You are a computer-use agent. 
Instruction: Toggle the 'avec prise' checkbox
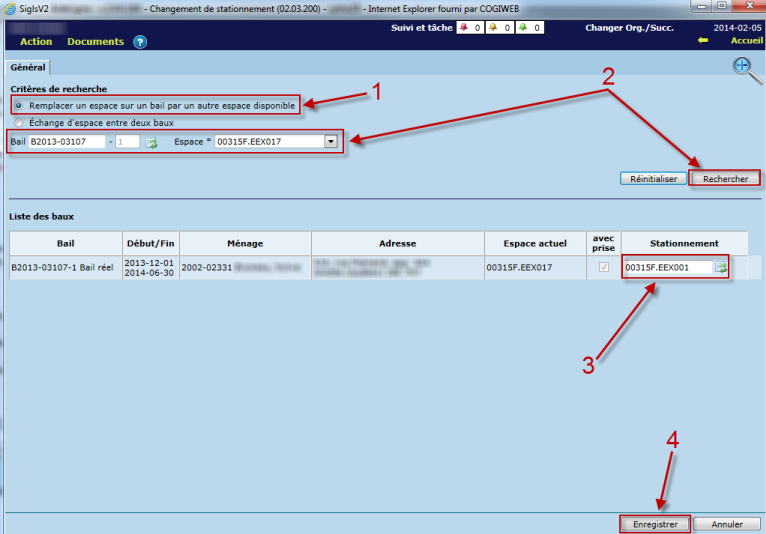(x=603, y=267)
